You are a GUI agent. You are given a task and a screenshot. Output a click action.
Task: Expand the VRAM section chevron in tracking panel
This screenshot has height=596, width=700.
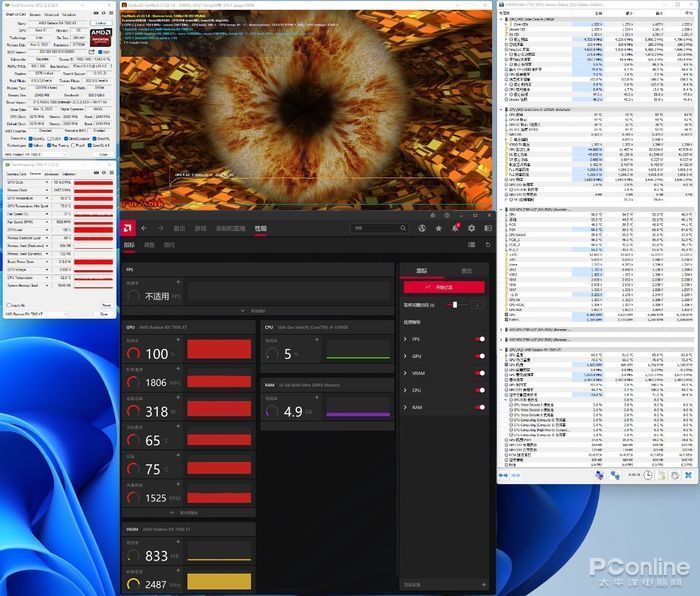(x=405, y=373)
